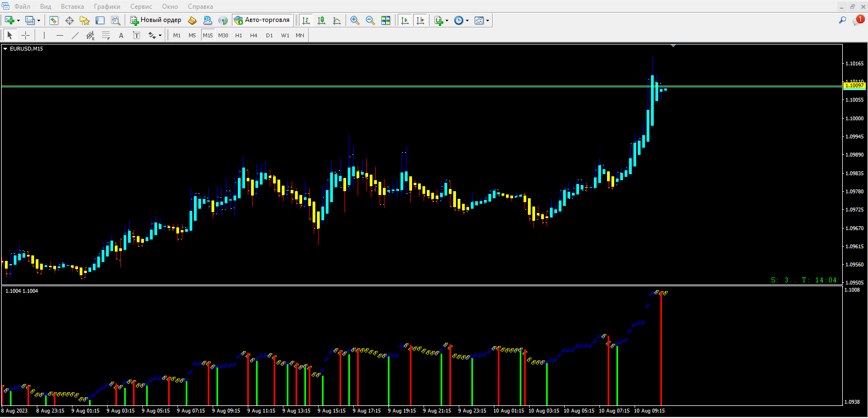This screenshot has width=868, height=418.
Task: Click the '9 Aug 11:15' time label
Action: [261, 411]
